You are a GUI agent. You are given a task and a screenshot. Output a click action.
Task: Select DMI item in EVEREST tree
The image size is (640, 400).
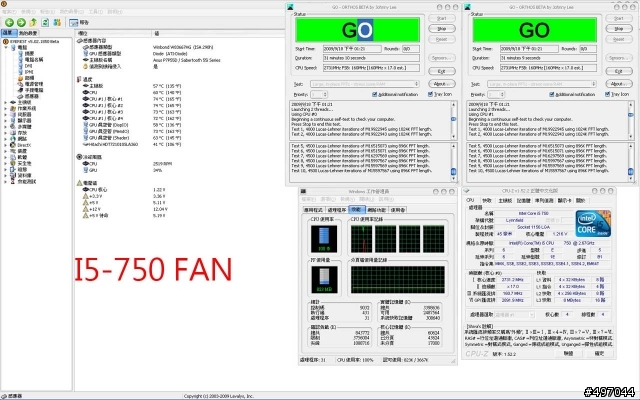pos(25,66)
